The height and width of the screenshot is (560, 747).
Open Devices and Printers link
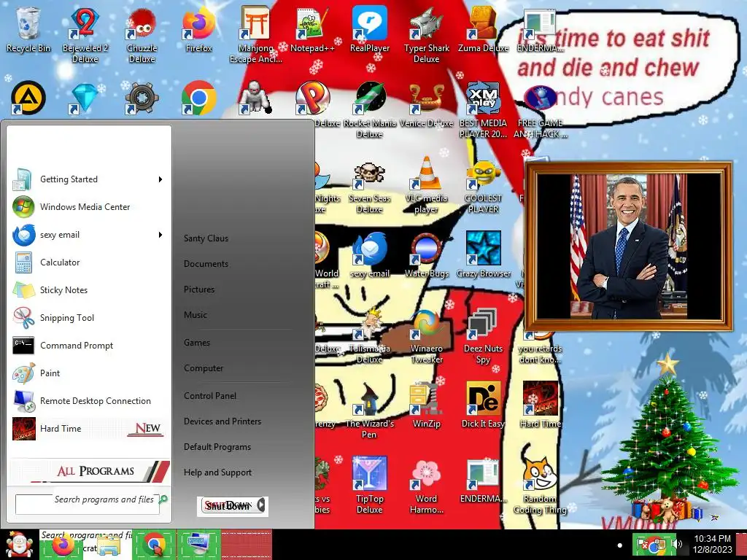click(x=222, y=421)
